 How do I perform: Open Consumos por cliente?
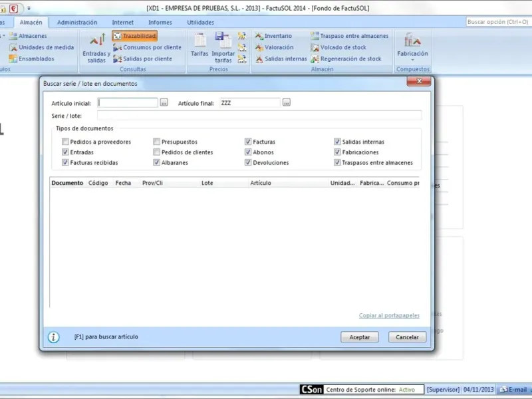[147, 47]
